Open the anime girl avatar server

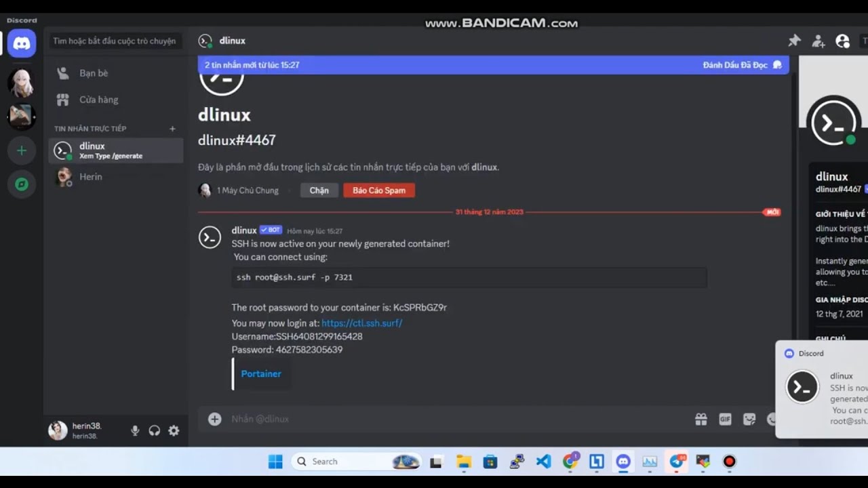(22, 83)
